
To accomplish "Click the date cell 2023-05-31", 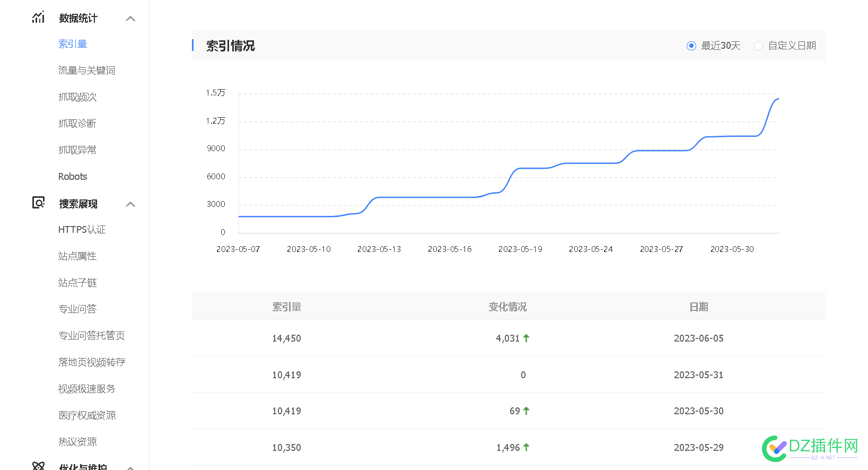I will tap(699, 375).
